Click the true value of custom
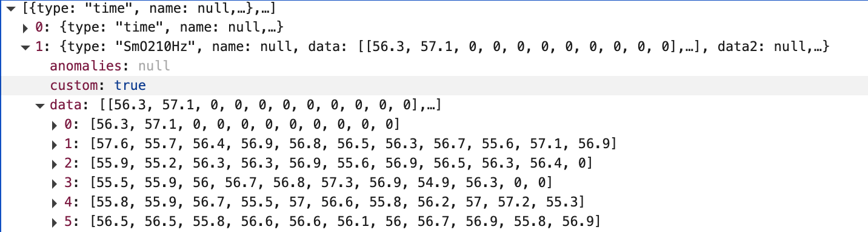The height and width of the screenshot is (232, 868). [x=130, y=86]
